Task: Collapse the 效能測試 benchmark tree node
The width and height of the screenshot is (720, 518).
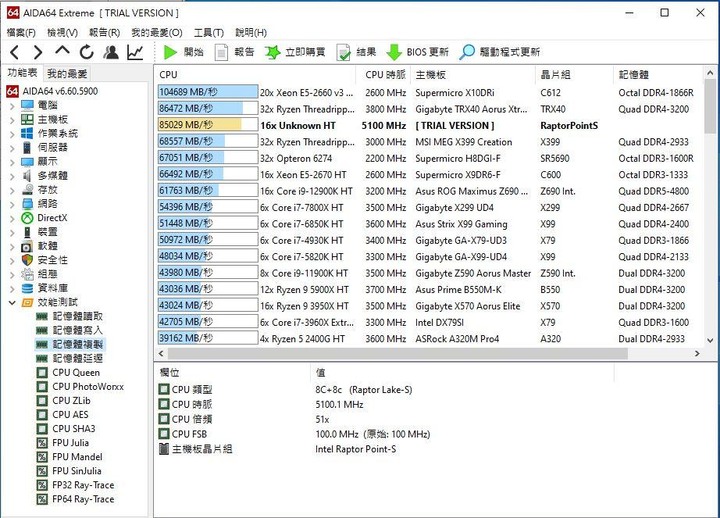Action: [x=12, y=303]
